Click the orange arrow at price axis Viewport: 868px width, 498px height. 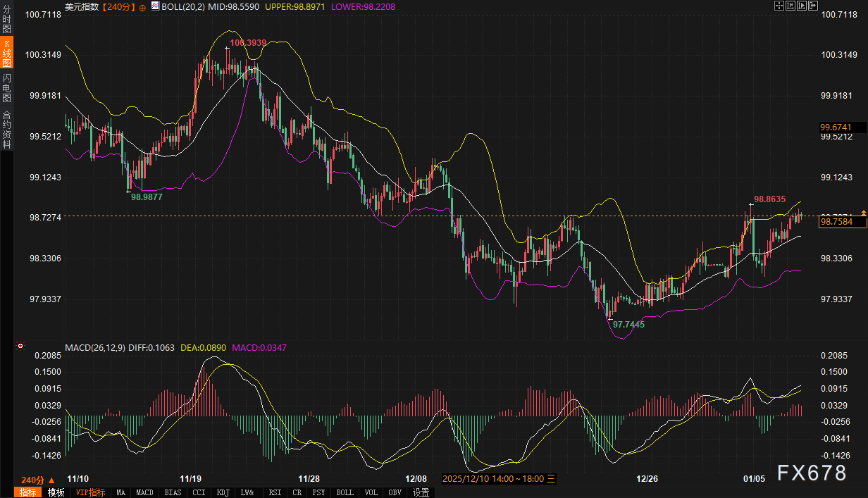click(863, 213)
